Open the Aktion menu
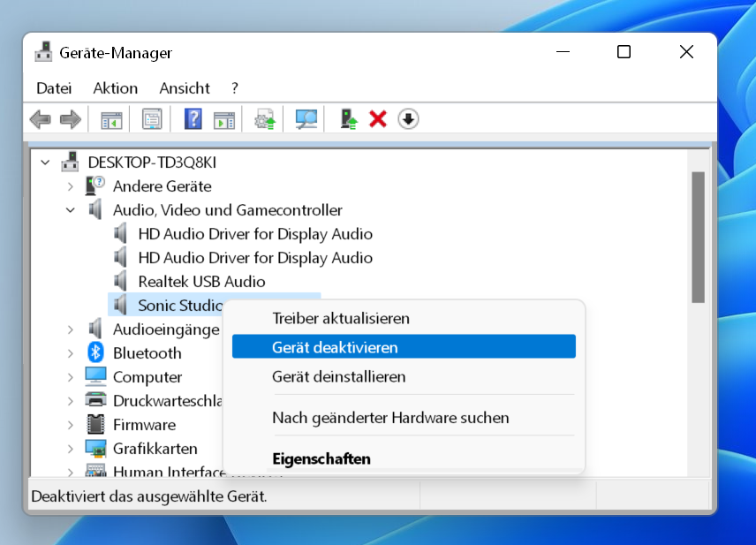The width and height of the screenshot is (756, 545). click(115, 88)
